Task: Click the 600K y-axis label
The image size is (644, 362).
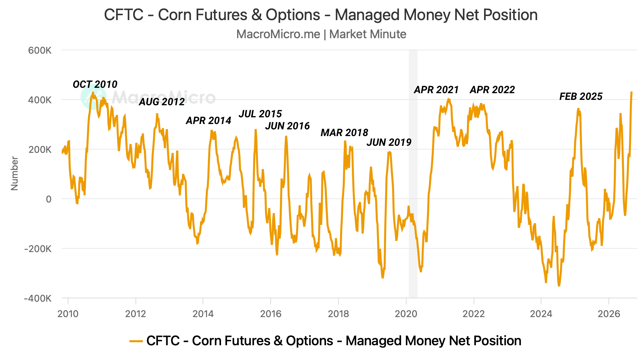Action: click(40, 51)
